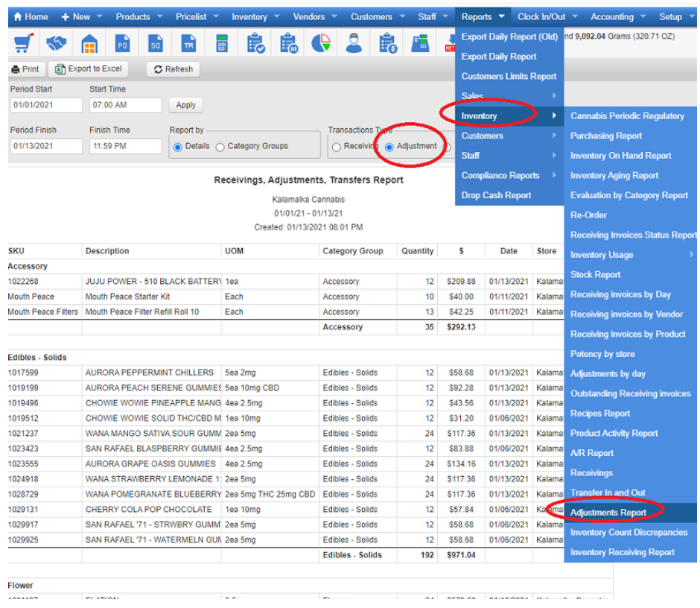The height and width of the screenshot is (608, 700).
Task: Click the clipboard with dollar icon
Action: click(x=387, y=43)
